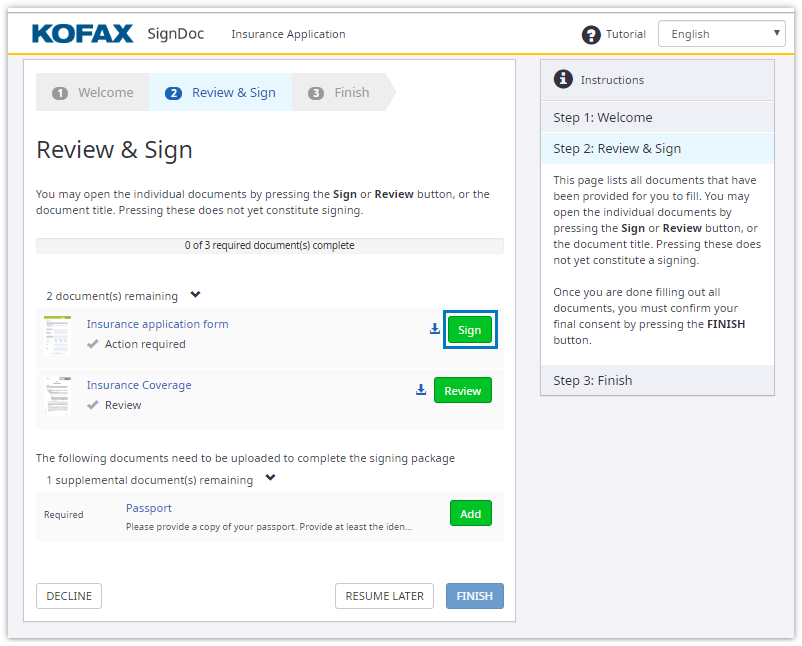The height and width of the screenshot is (646, 802).
Task: Expand Step 3: Finish instructions section
Action: pyautogui.click(x=657, y=380)
